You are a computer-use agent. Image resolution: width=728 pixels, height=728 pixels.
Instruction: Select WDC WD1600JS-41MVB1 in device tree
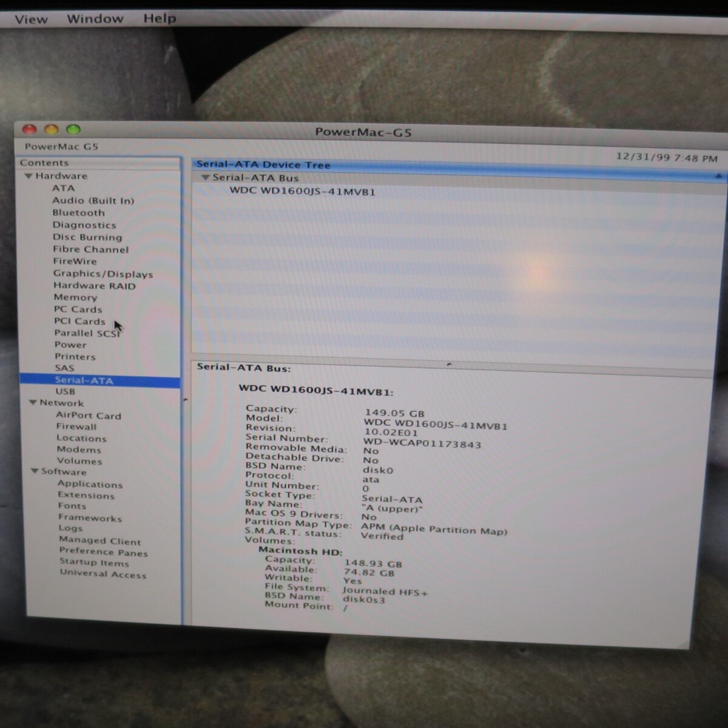pos(302,191)
